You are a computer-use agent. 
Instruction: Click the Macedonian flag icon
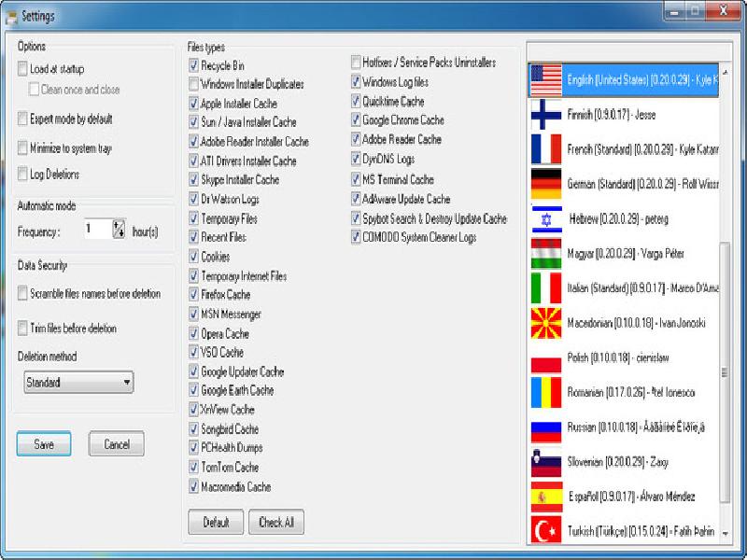pos(546,323)
